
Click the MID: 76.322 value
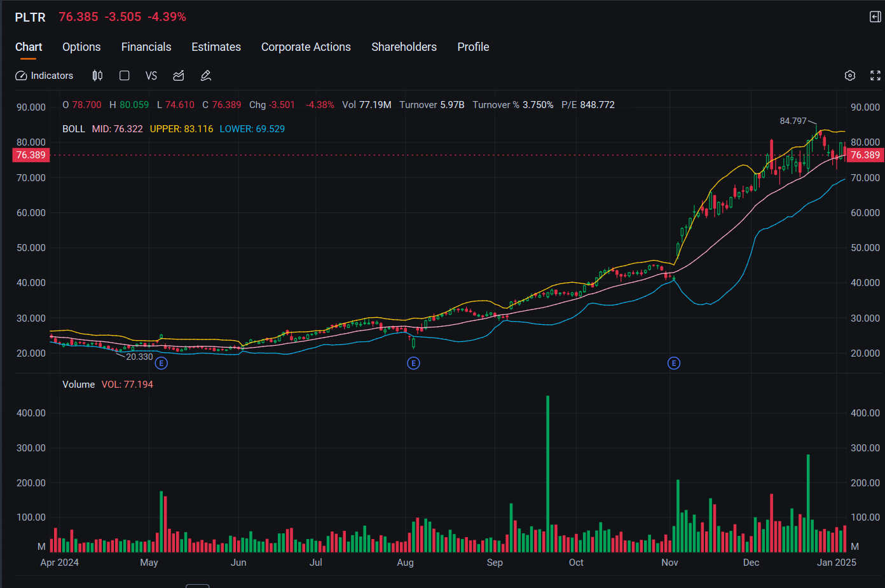click(118, 129)
